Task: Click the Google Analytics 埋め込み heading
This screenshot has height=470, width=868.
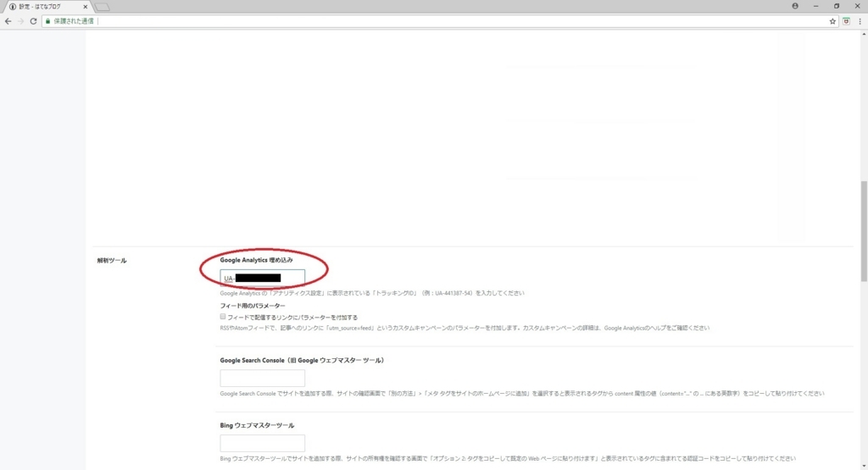Action: pyautogui.click(x=256, y=260)
